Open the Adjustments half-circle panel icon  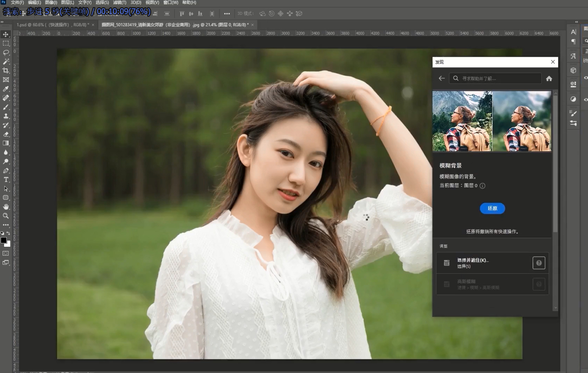click(x=573, y=99)
